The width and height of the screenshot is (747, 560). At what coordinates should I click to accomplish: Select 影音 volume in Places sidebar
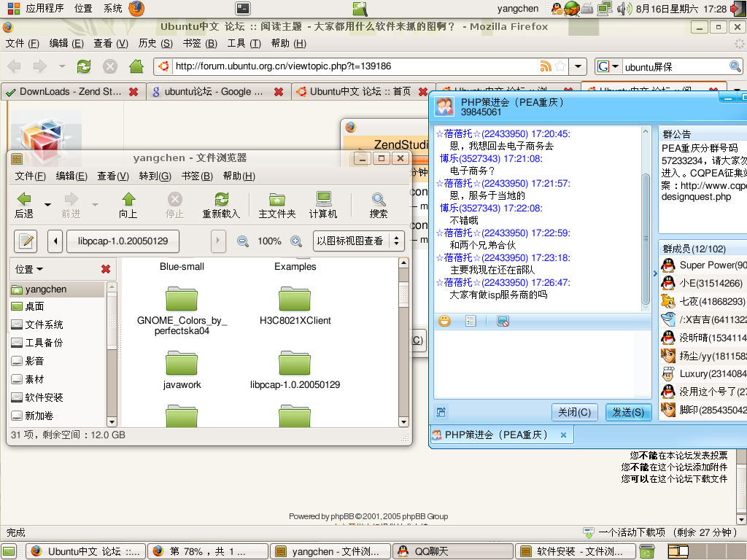click(57, 361)
